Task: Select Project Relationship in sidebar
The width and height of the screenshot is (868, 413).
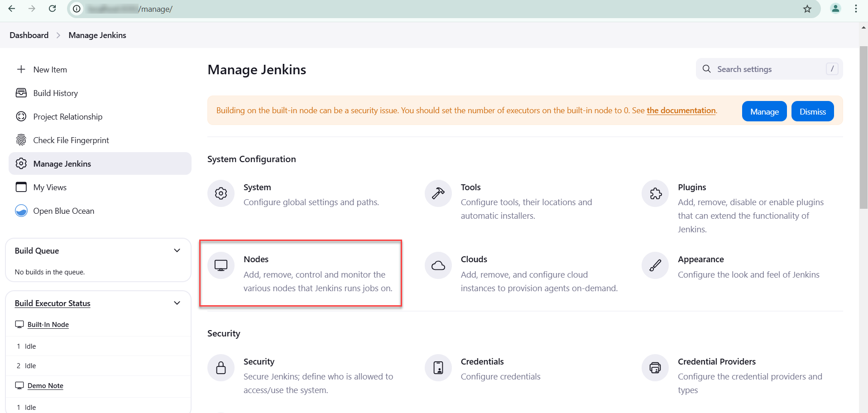Action: click(100, 116)
